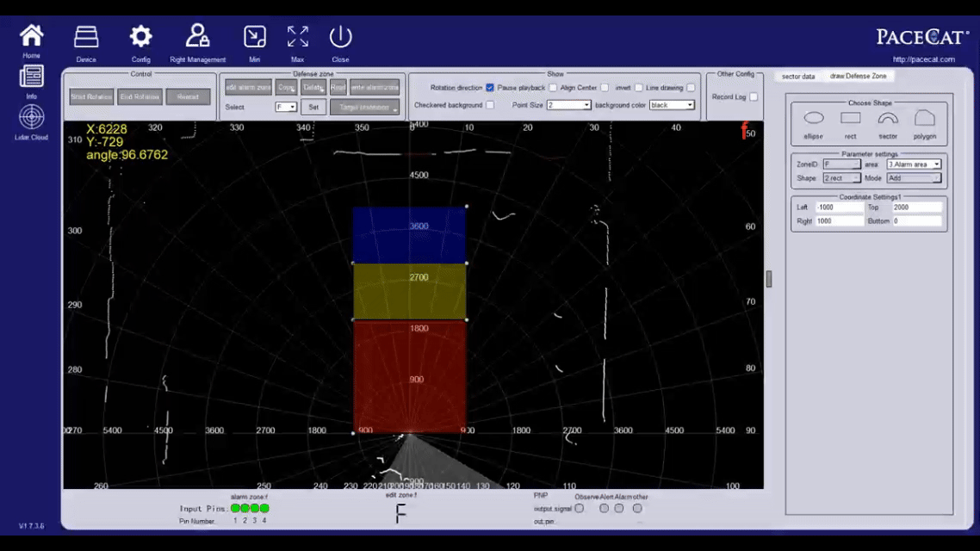Screen dimensions: 980x551
Task: Select the ellipse shape tool
Action: click(x=814, y=119)
